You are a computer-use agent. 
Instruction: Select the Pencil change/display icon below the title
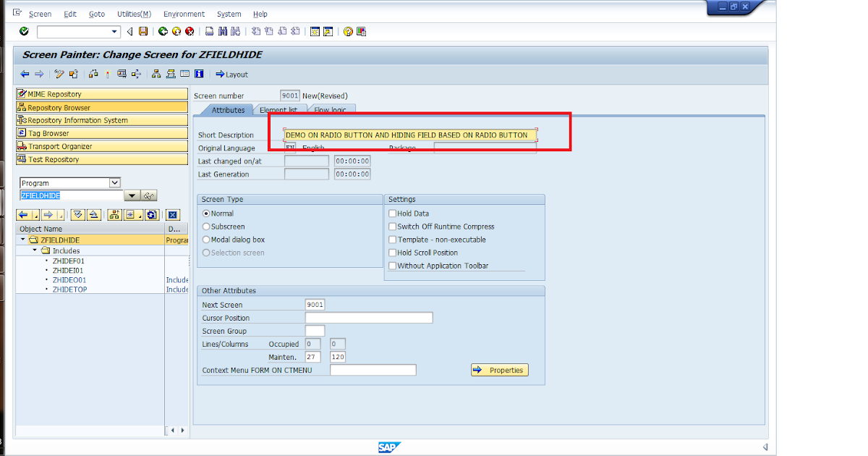coord(58,75)
